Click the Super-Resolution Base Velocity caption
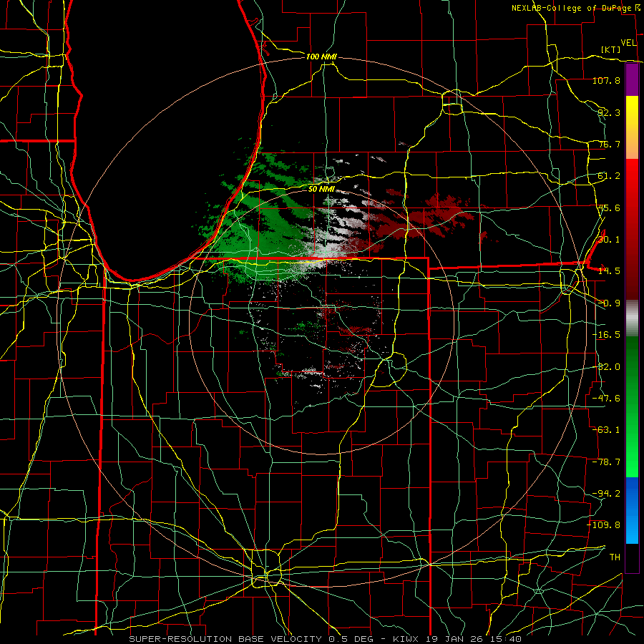This screenshot has width=644, height=644. (326, 639)
